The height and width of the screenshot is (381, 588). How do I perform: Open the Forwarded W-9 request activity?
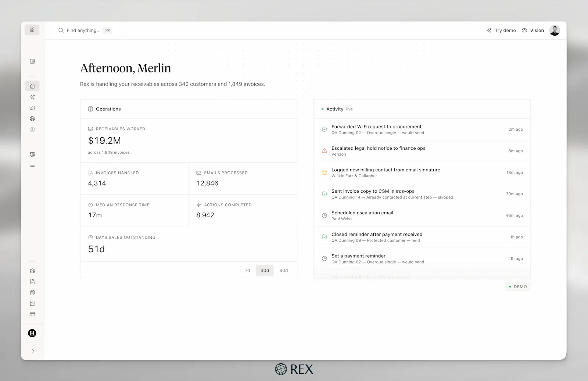pyautogui.click(x=422, y=129)
